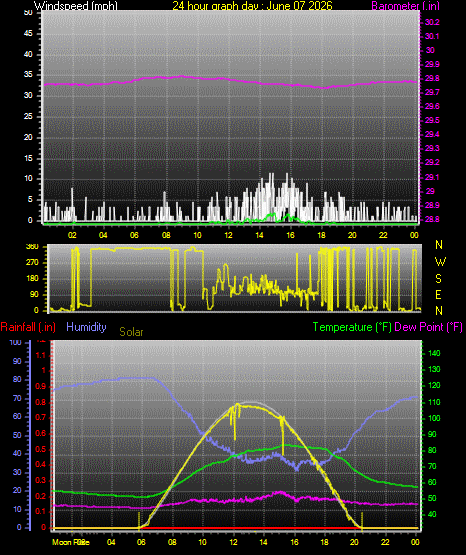Click the 29.8 barometer scale value
This screenshot has width=466, height=555.
coord(432,78)
